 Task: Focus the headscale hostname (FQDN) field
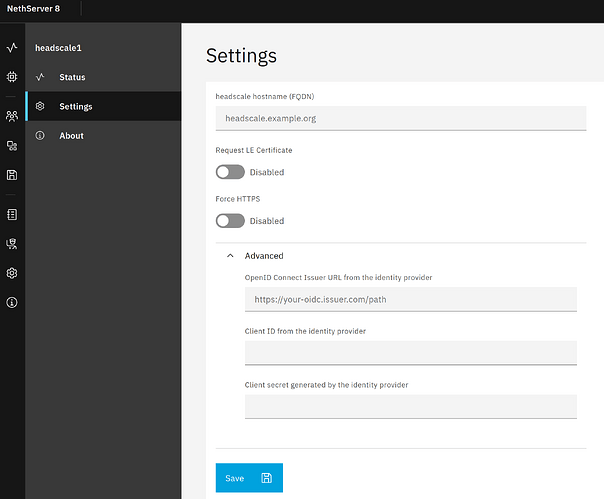pyautogui.click(x=396, y=119)
